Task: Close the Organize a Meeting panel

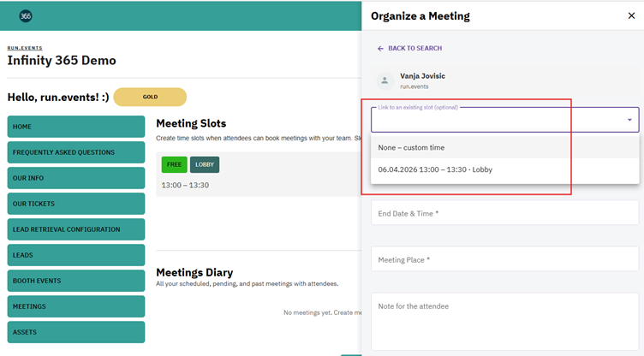Action: click(x=631, y=16)
